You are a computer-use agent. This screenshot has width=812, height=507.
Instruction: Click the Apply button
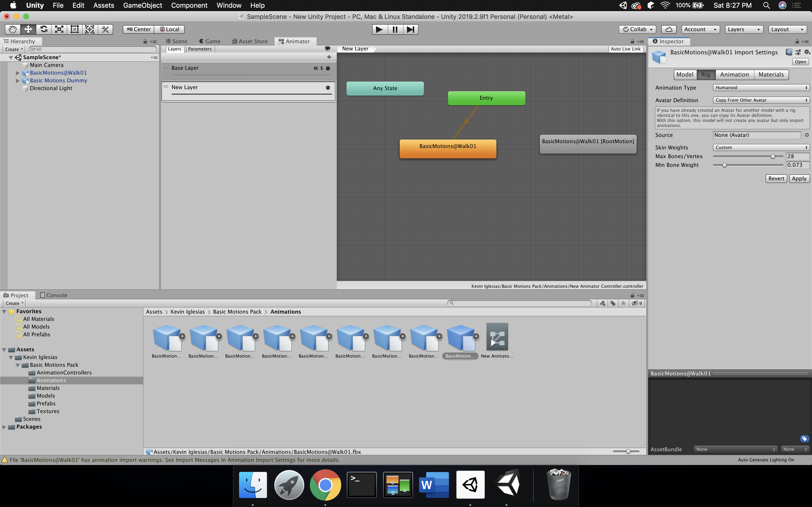coord(798,178)
